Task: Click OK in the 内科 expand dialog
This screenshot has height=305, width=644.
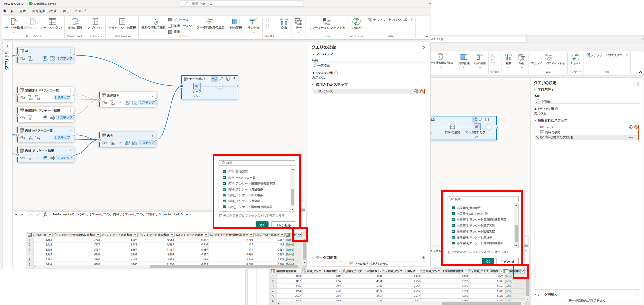Action: pyautogui.click(x=262, y=225)
